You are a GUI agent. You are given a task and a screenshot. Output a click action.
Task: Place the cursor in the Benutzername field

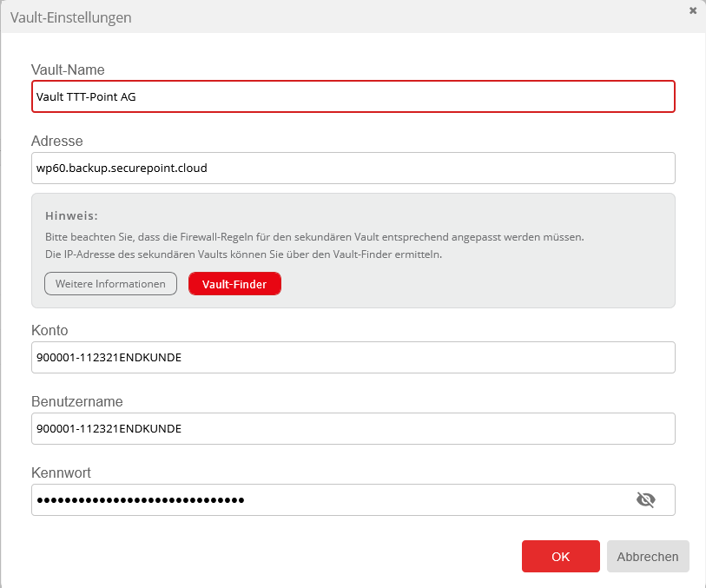[x=353, y=428]
